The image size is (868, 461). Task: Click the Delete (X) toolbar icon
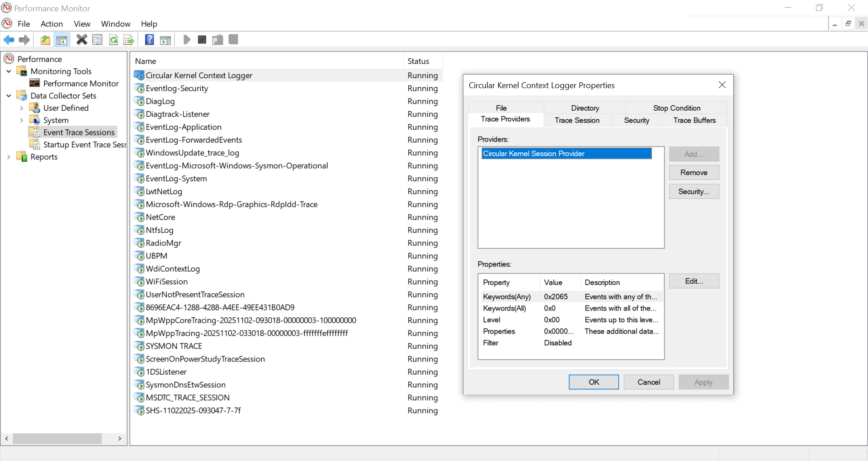click(81, 40)
